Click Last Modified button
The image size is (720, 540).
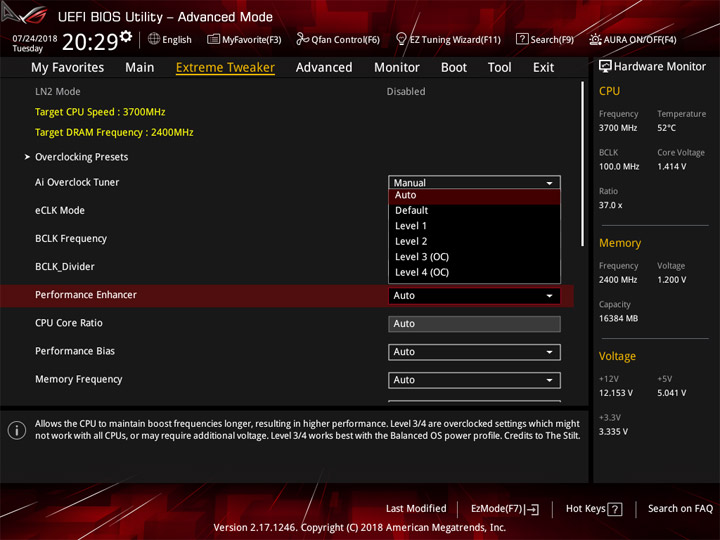pos(416,509)
